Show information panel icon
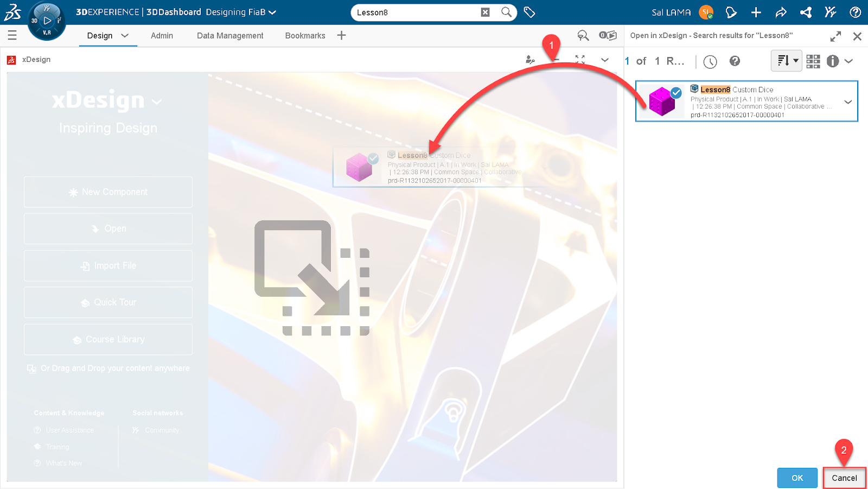This screenshot has height=489, width=868. [833, 61]
